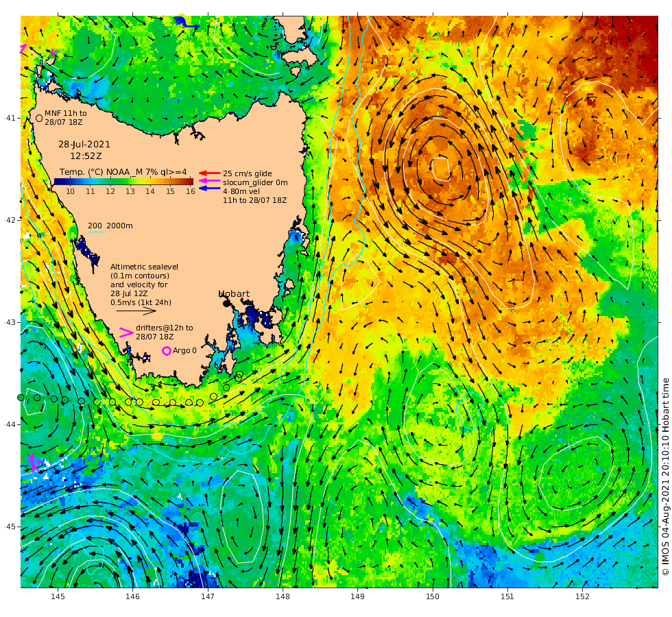Click the blue feathered velocity arrow above Tasmania

point(187,22)
